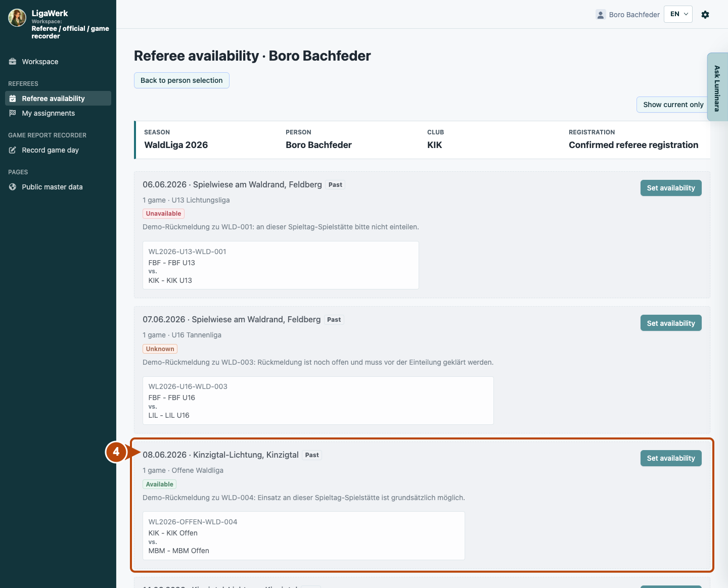This screenshot has width=728, height=588.
Task: Set availability for 06.06.2026 Feldberg
Action: [671, 188]
